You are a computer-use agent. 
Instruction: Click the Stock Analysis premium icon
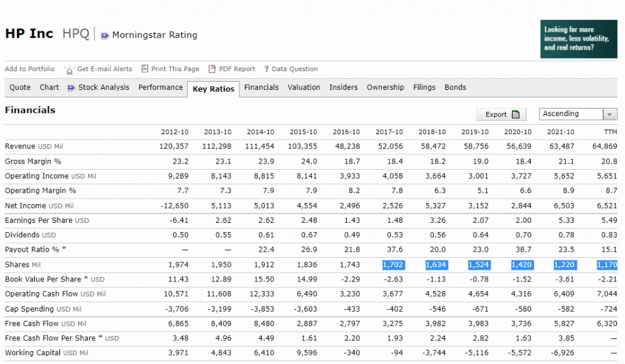(x=71, y=87)
